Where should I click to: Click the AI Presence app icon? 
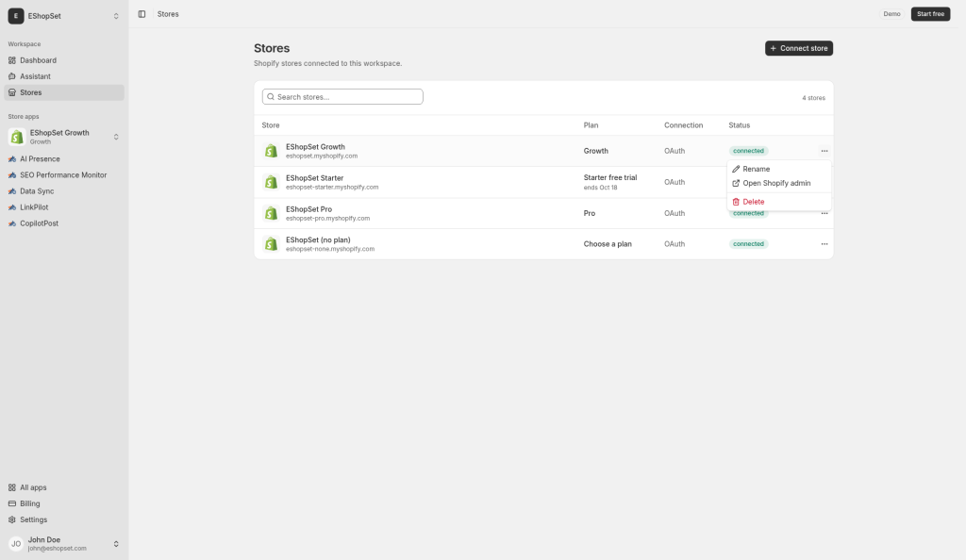(11, 158)
